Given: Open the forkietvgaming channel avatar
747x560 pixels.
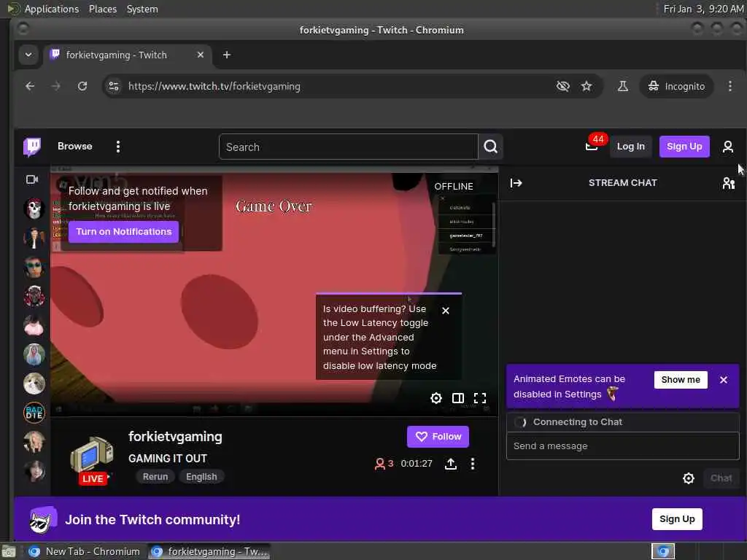Looking at the screenshot, I should point(92,456).
